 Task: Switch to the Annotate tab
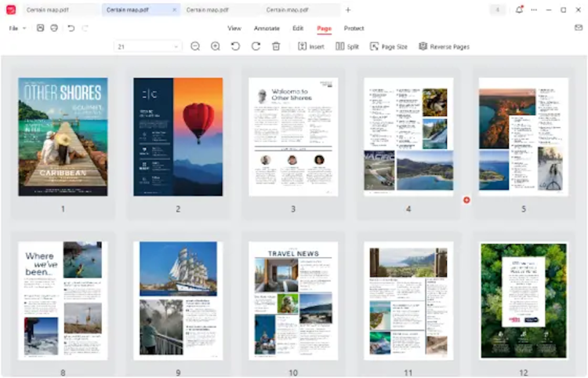click(x=267, y=28)
